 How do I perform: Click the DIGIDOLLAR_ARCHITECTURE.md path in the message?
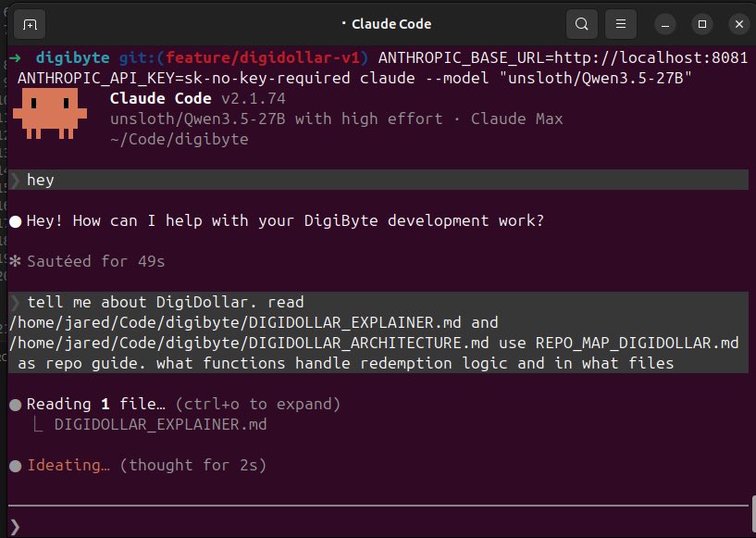click(x=249, y=343)
